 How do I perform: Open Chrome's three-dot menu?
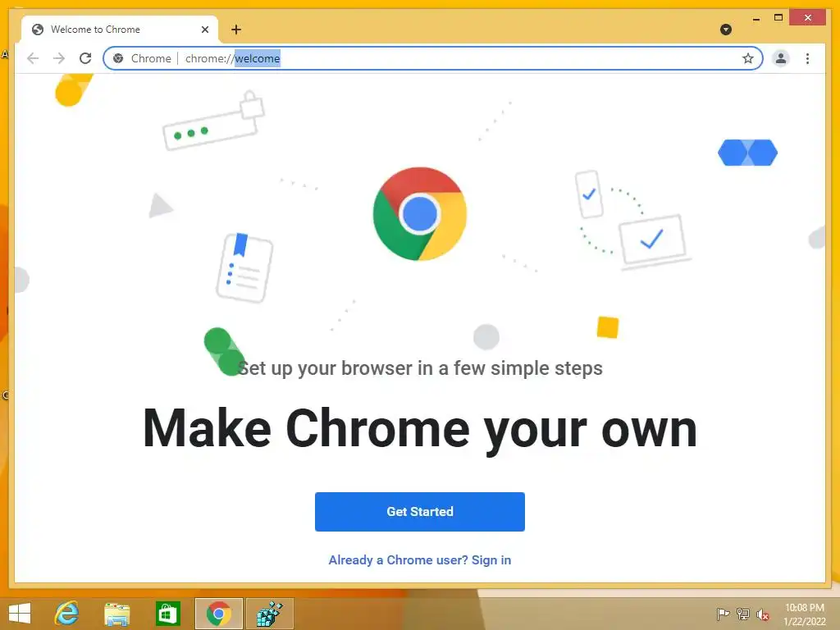click(x=807, y=58)
